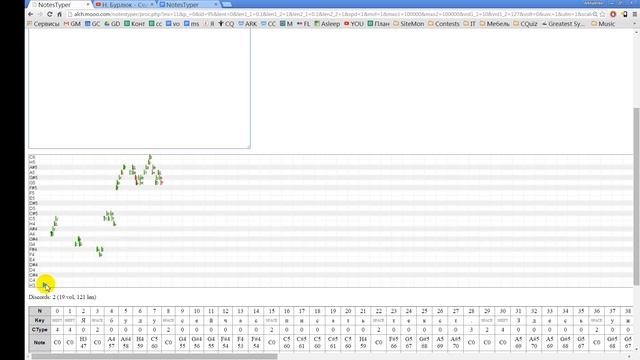Image resolution: width=640 pixels, height=360 pixels.
Task: Open the M bookmark after CC
Action: tap(286, 24)
